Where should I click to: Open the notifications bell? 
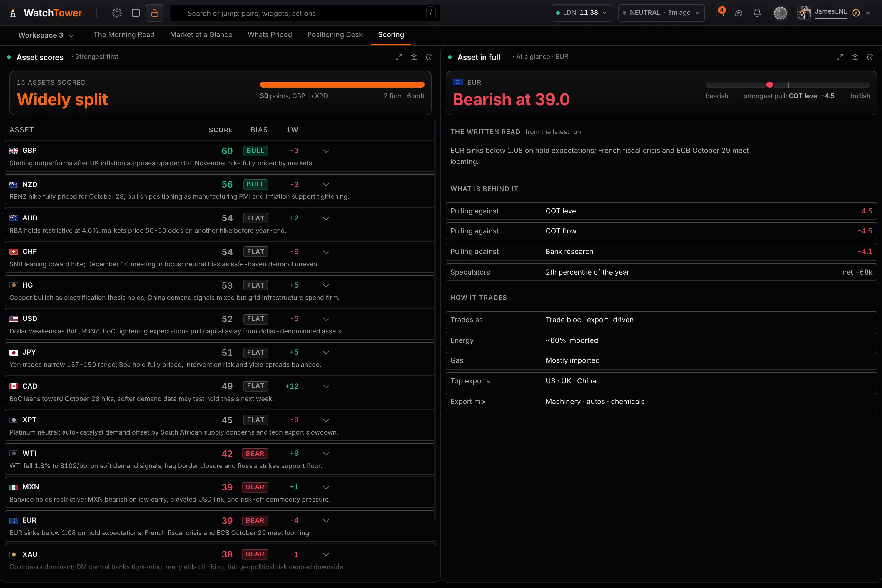tap(757, 13)
